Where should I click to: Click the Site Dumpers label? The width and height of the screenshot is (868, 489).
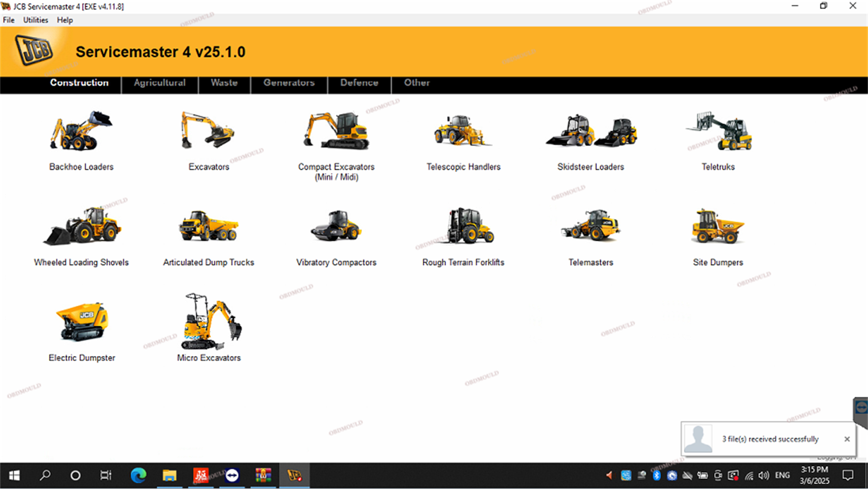click(x=718, y=262)
